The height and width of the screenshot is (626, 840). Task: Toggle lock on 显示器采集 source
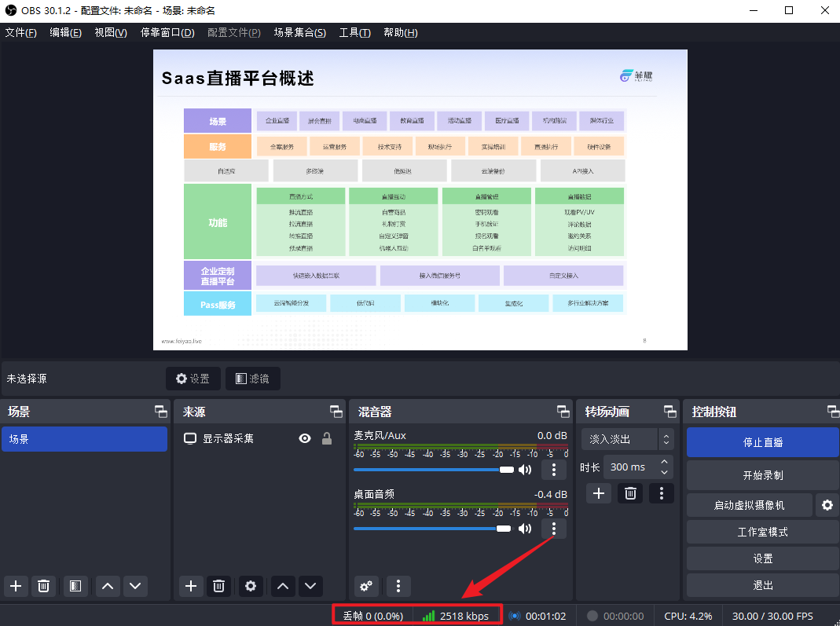click(x=327, y=438)
